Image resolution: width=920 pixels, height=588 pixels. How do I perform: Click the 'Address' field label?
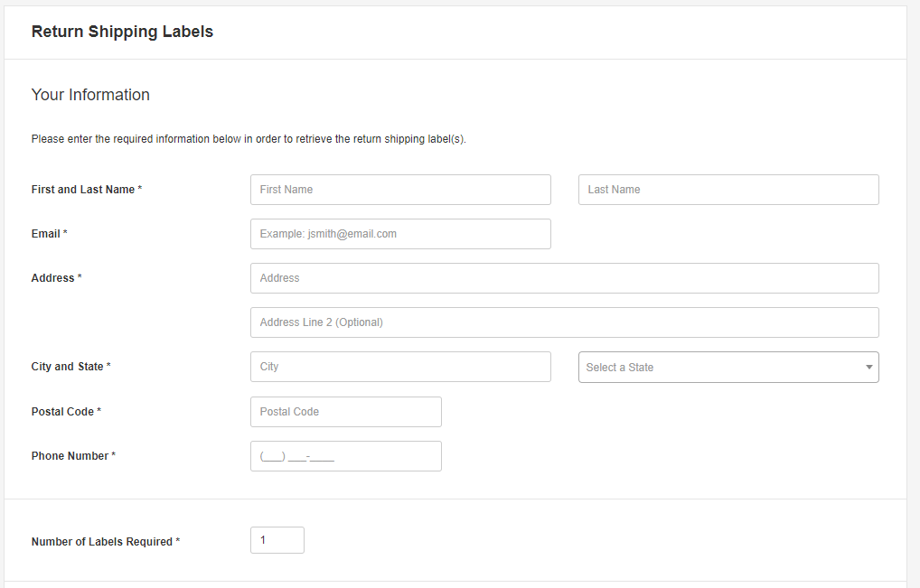coord(53,278)
